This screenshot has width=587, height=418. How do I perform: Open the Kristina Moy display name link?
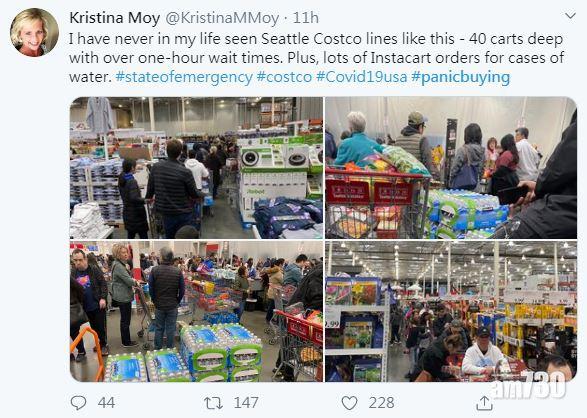115,18
